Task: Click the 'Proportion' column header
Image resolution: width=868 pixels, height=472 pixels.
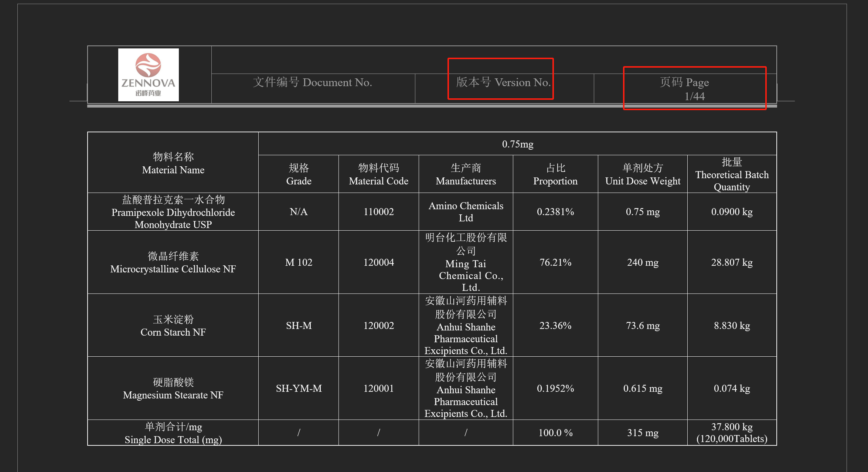Action: [555, 174]
